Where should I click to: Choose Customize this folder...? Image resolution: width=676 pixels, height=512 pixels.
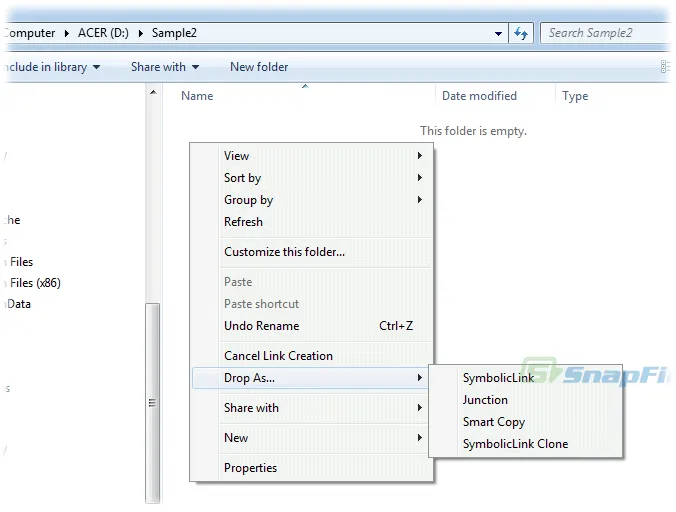(311, 252)
